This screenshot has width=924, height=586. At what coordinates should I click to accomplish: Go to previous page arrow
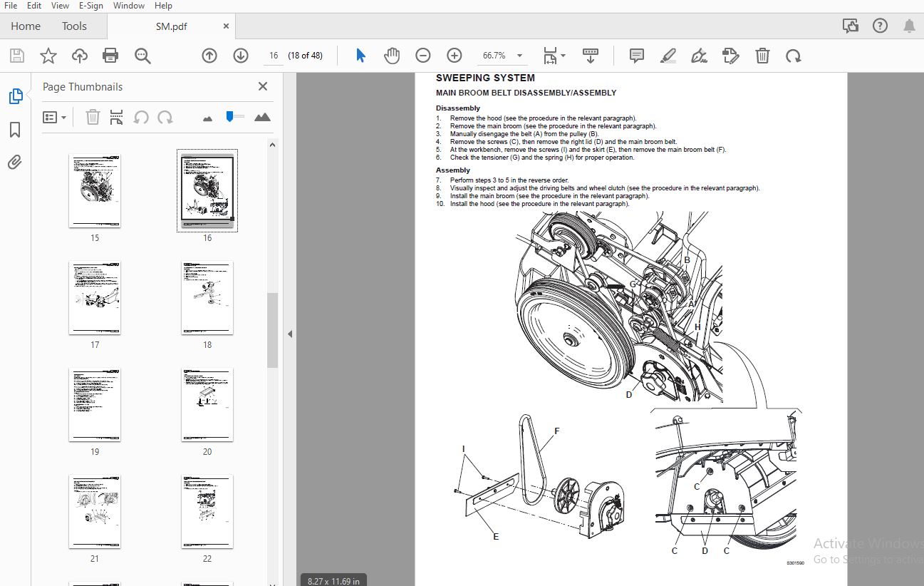209,56
